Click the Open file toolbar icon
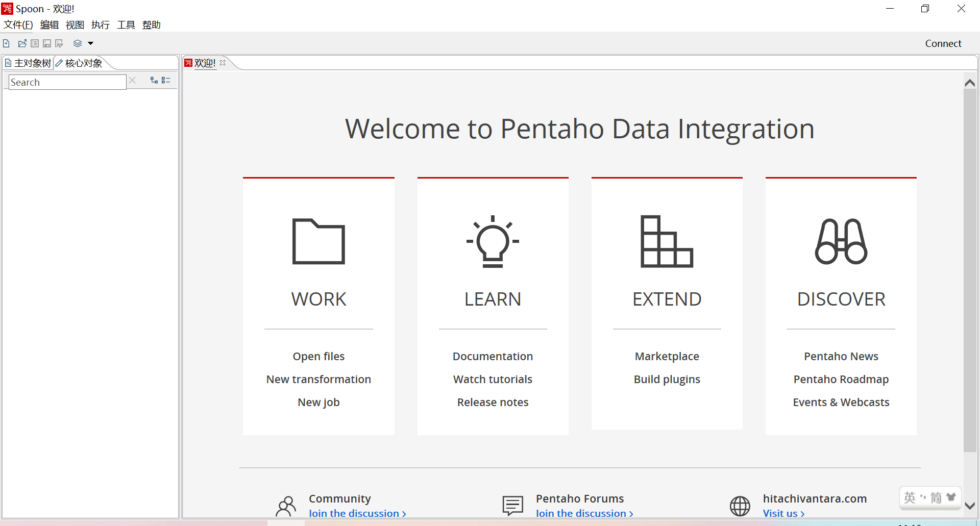 (x=22, y=43)
